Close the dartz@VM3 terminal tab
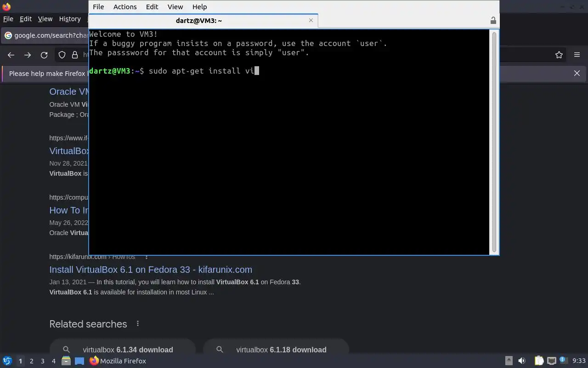 pyautogui.click(x=311, y=20)
